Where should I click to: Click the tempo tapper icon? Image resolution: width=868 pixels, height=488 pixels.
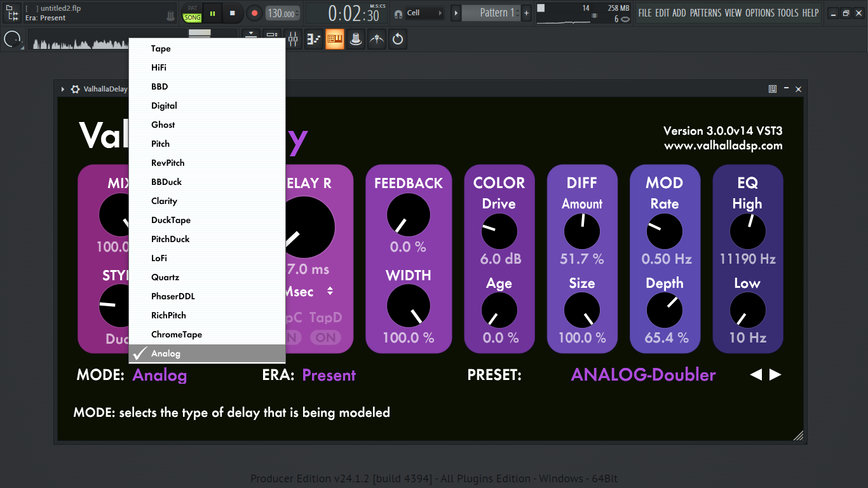377,39
